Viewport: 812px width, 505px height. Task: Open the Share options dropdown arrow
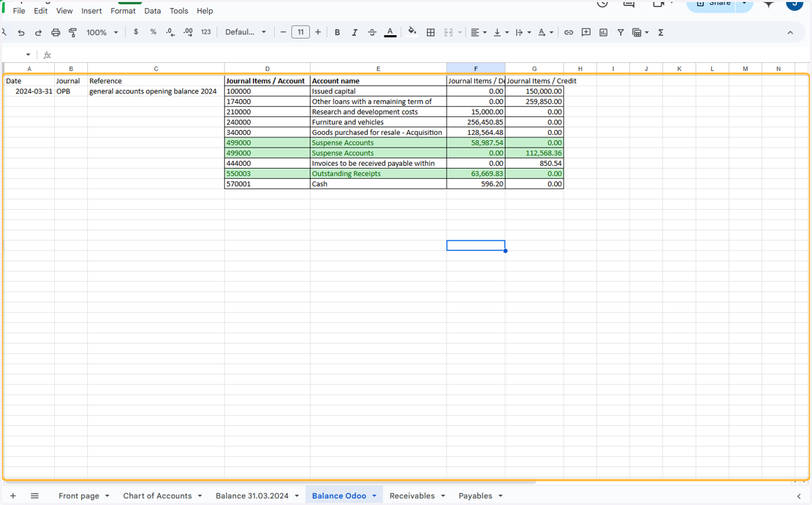[x=745, y=4]
